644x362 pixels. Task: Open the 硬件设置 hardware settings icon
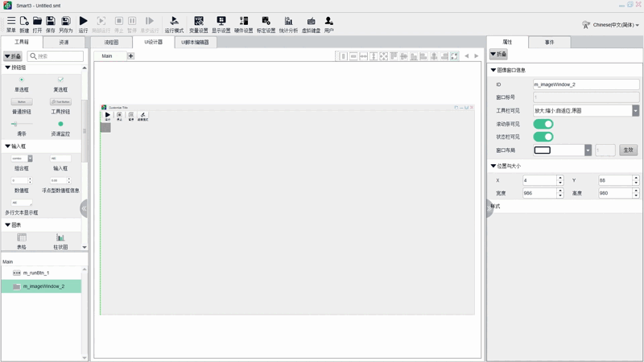[243, 21]
